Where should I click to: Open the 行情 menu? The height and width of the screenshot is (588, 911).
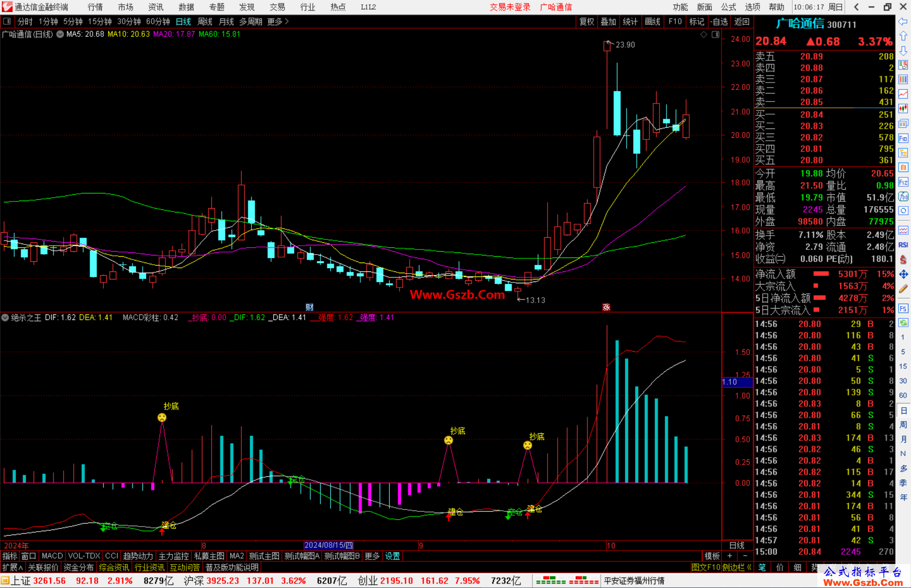pos(95,7)
